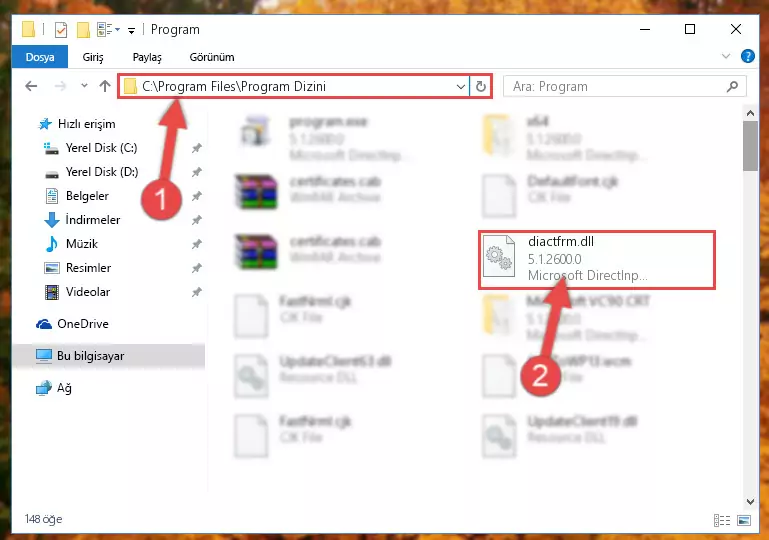Select the diactfrm.dll file
This screenshot has width=769, height=540.
tap(596, 259)
